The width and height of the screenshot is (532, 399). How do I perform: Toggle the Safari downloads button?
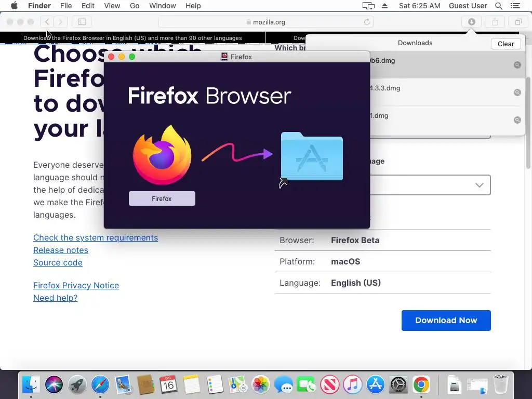point(471,22)
